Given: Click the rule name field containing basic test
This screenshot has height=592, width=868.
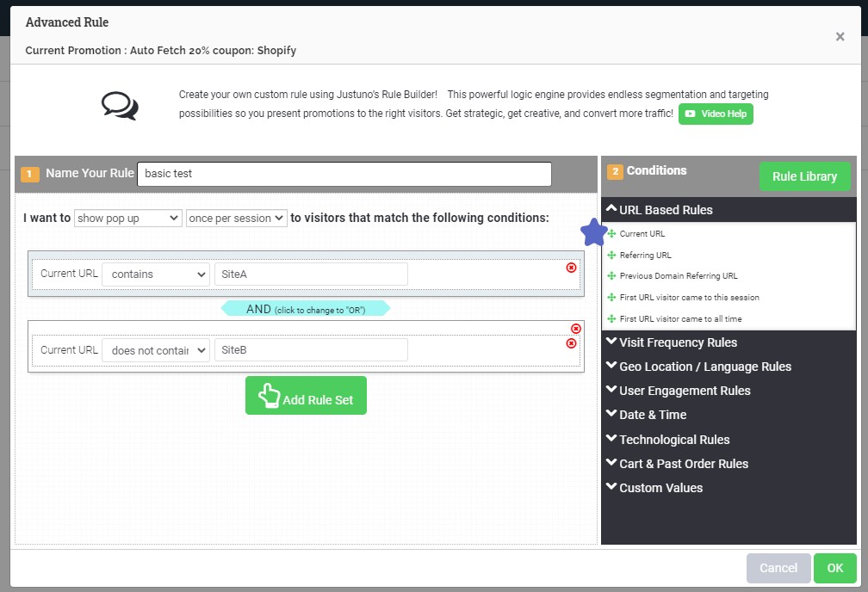Looking at the screenshot, I should coord(344,174).
